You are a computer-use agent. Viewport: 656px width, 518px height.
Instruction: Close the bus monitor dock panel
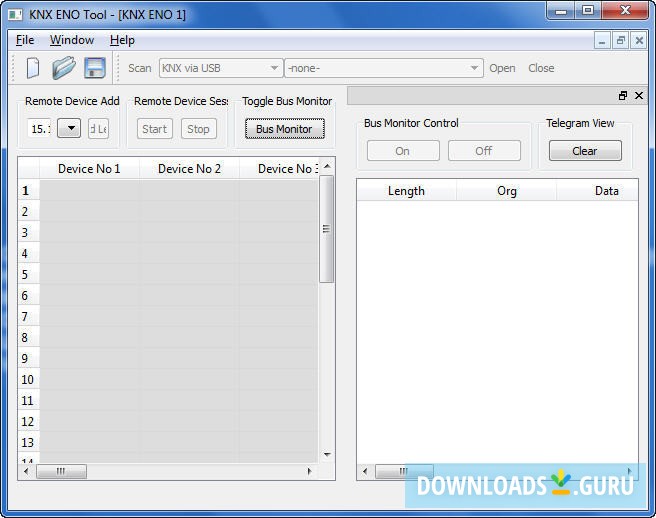pos(639,96)
